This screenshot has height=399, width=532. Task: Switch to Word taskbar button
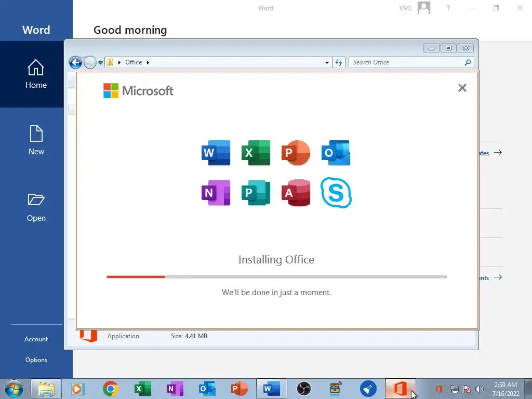coord(271,389)
